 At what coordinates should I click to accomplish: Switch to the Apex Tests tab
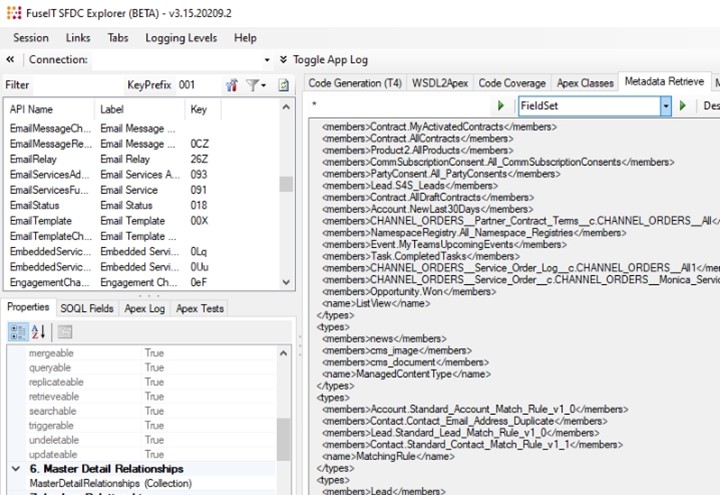[200, 309]
